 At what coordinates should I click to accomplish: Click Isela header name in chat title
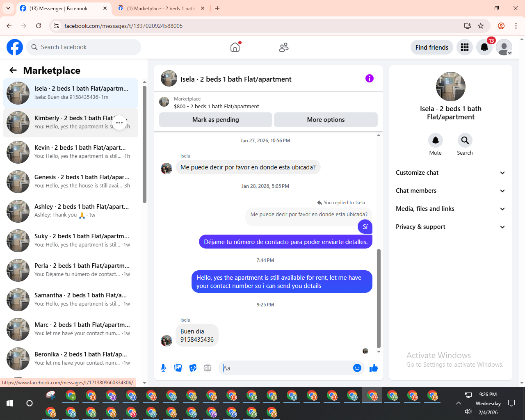click(236, 79)
